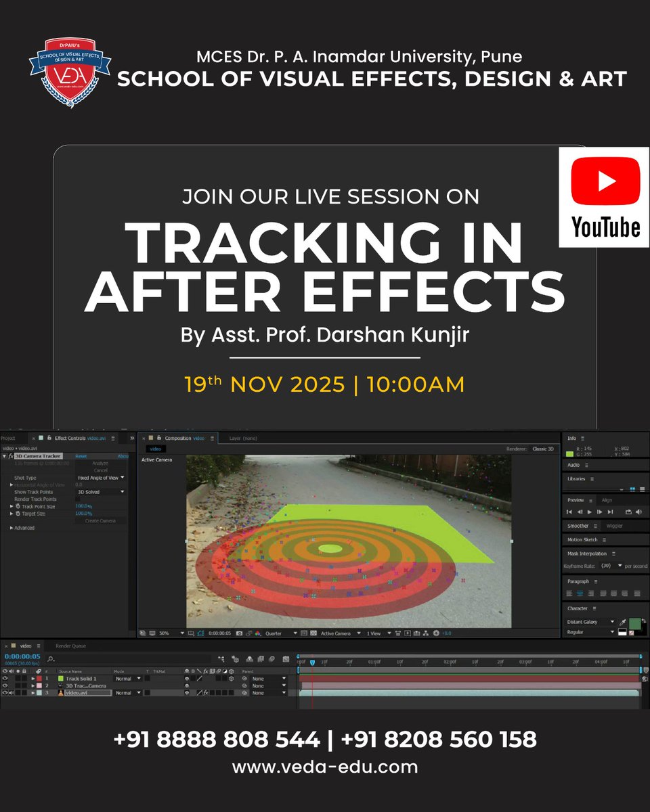Switch to the Wiggler tab
Screen dimensions: 650x812
point(614,526)
